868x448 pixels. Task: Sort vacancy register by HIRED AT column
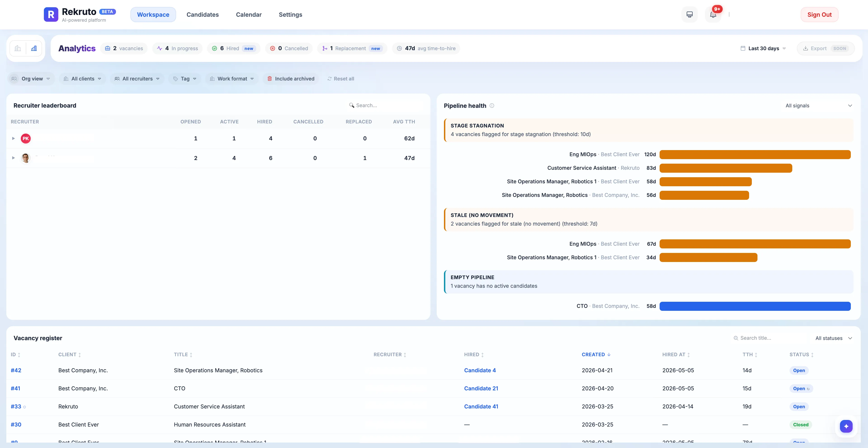click(676, 355)
